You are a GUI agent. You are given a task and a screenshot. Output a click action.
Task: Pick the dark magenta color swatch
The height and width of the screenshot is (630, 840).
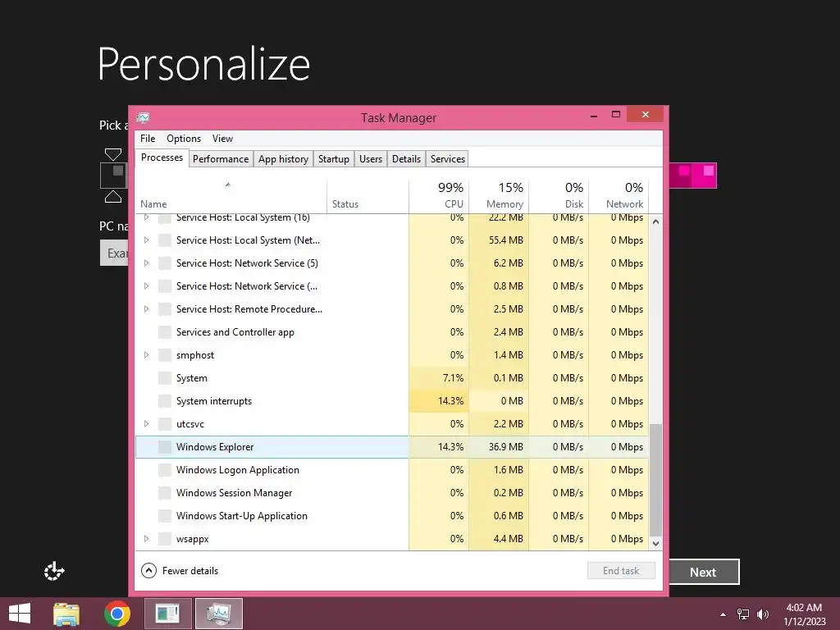[x=680, y=176]
